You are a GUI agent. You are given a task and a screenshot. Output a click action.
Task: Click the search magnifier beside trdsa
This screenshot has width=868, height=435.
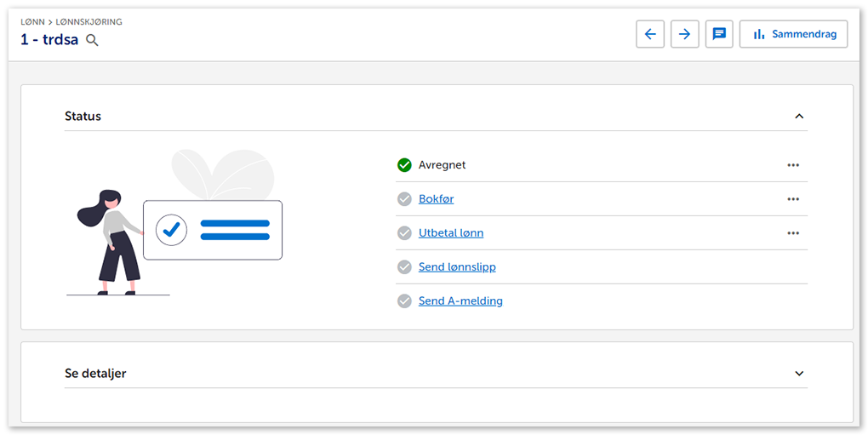(x=92, y=40)
